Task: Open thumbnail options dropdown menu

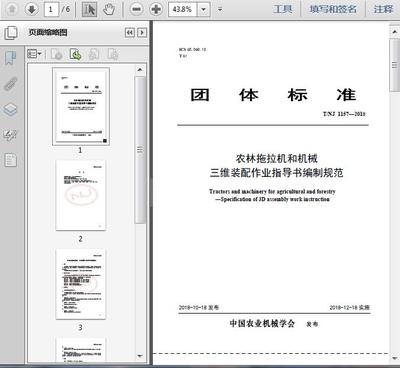Action: pyautogui.click(x=34, y=54)
